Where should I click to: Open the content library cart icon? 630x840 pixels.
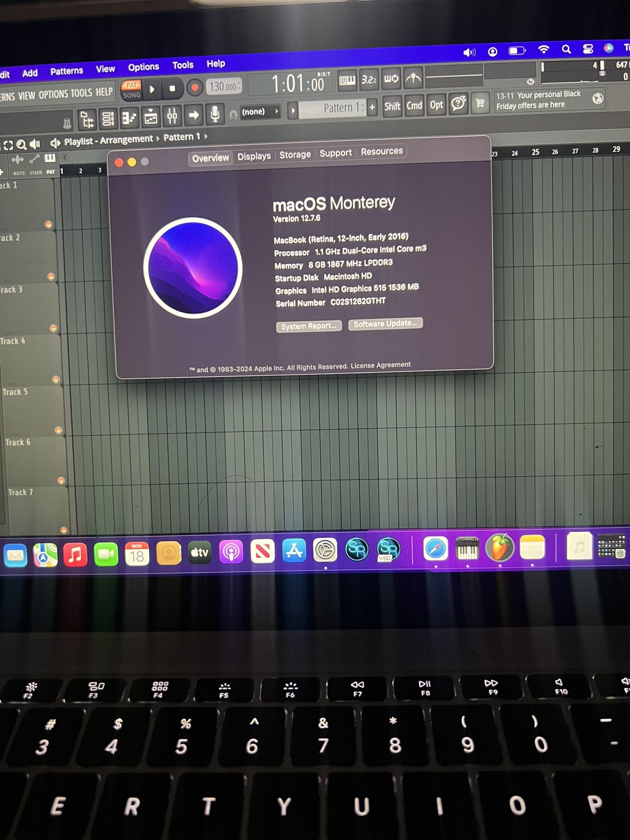pos(480,104)
